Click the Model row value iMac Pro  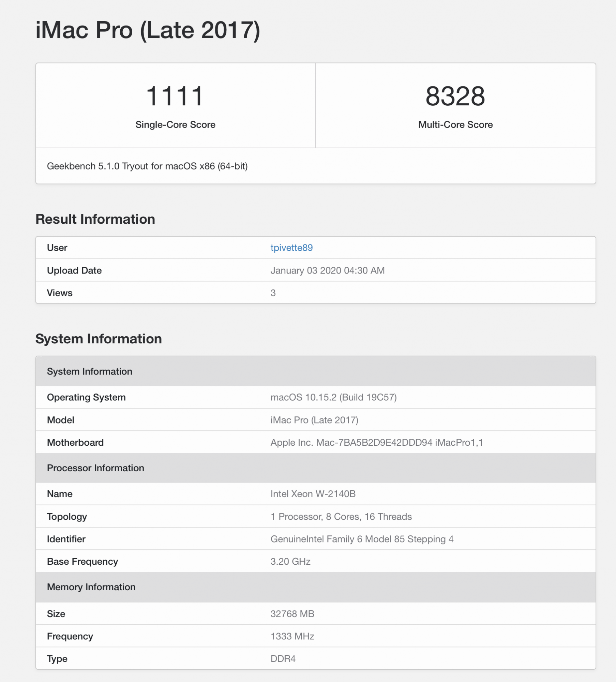click(314, 420)
